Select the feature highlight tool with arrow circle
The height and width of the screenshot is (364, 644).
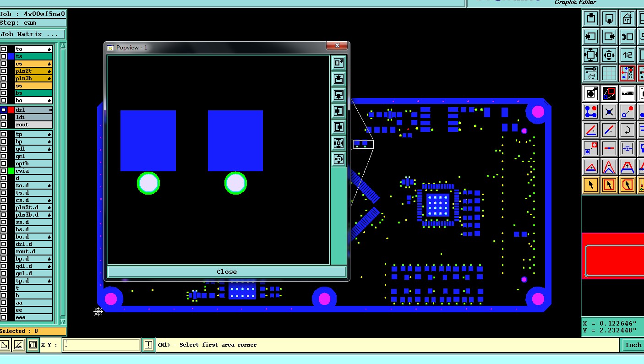coord(591,93)
